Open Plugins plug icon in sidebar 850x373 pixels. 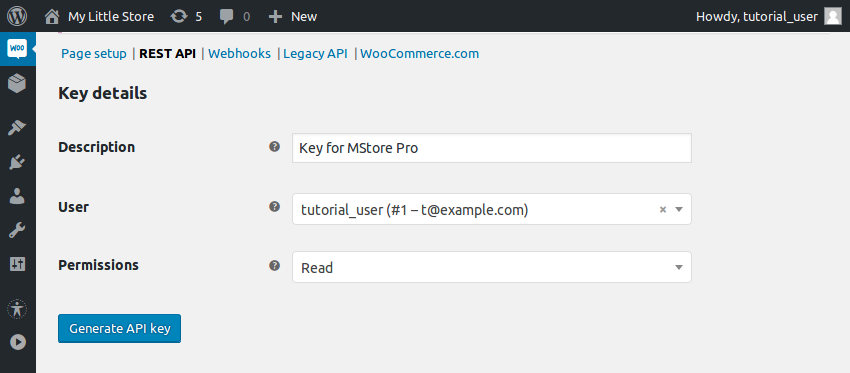(17, 162)
